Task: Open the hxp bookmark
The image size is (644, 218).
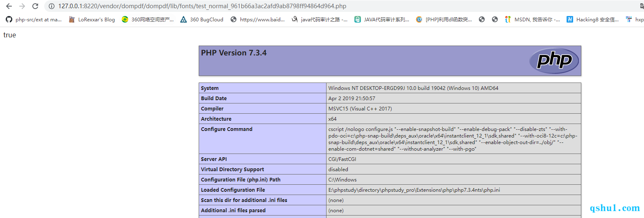Action: [x=635, y=19]
